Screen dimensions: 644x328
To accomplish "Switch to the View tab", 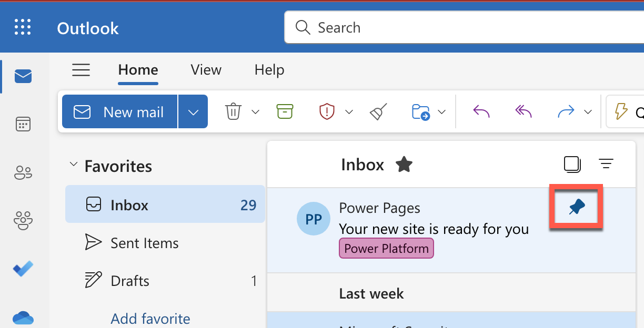I will [x=206, y=70].
